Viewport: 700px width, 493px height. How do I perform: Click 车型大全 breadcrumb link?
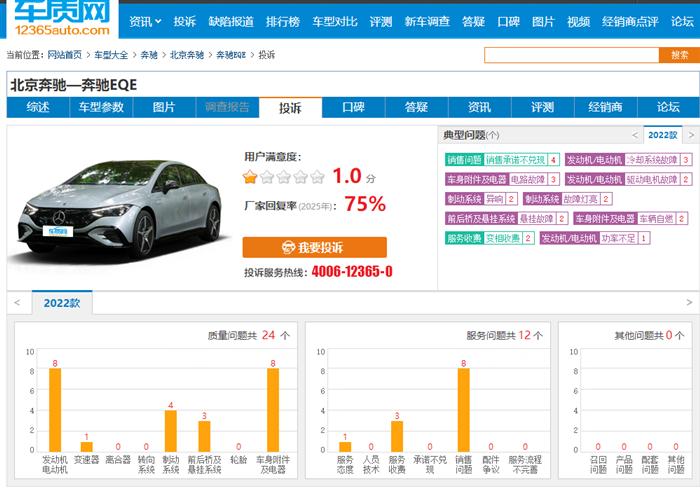tap(111, 55)
